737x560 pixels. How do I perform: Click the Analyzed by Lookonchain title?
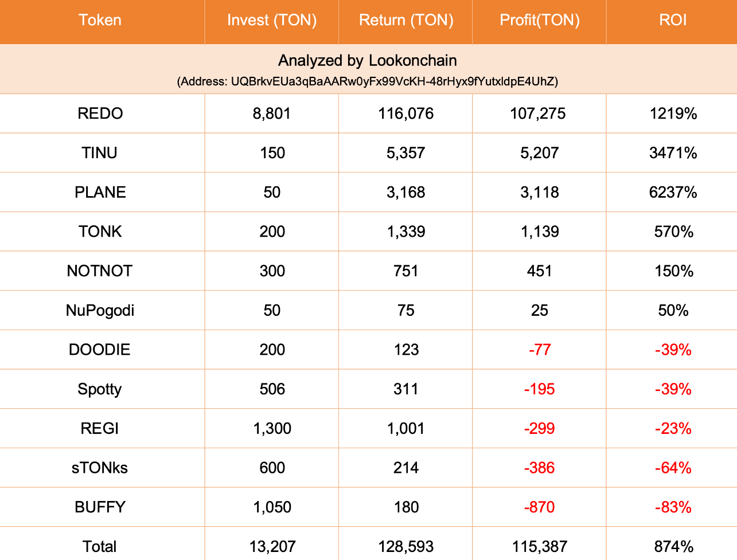(x=368, y=61)
